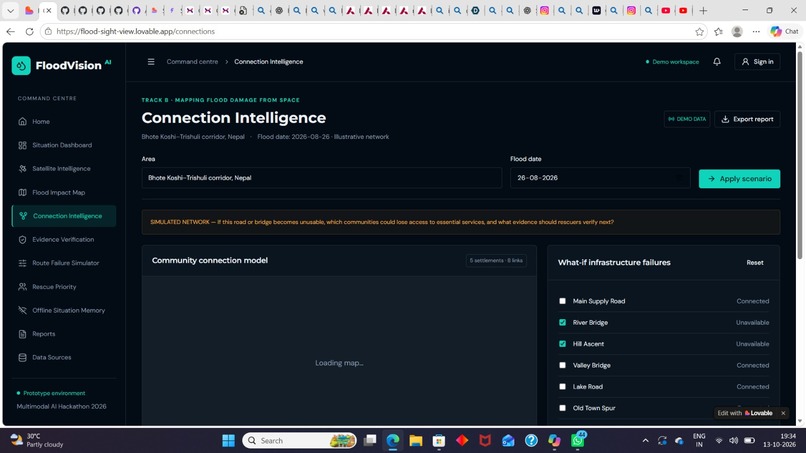
Task: Open browser settings ellipsis menu
Action: [756, 32]
